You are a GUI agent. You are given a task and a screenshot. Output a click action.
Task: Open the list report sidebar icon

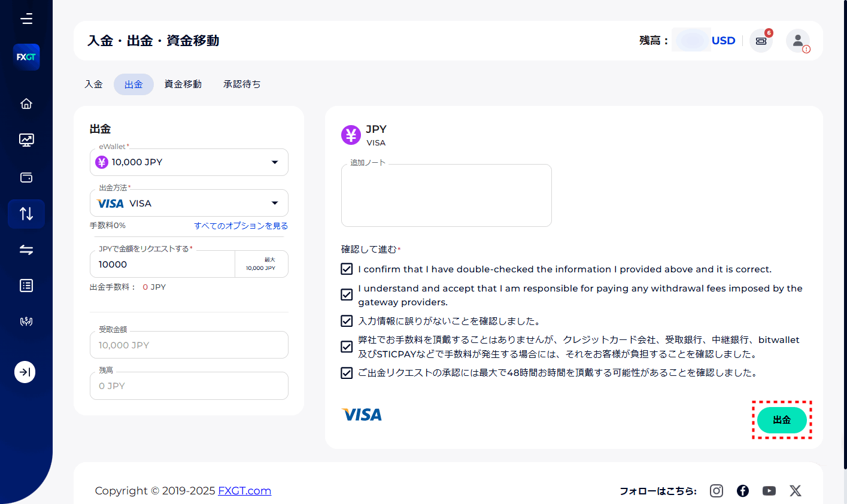click(x=26, y=286)
